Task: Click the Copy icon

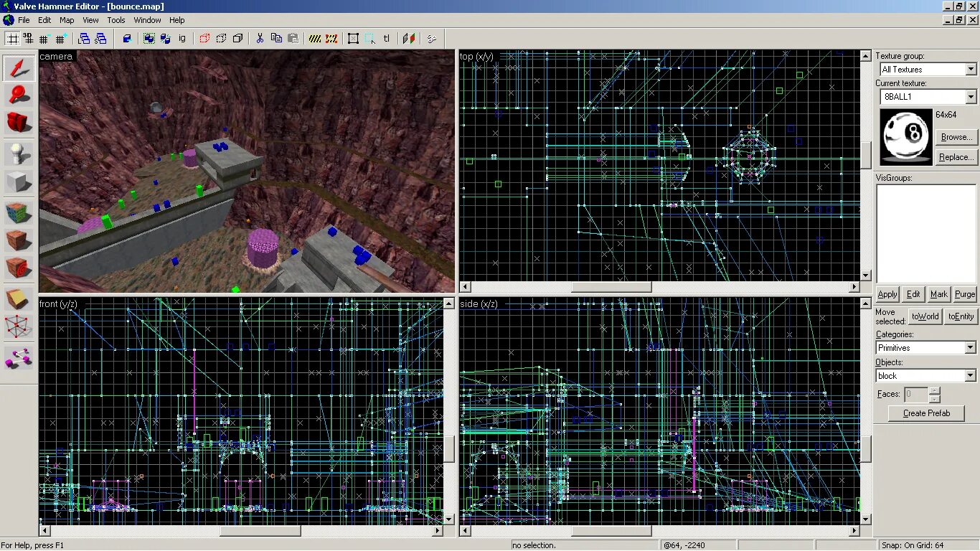Action: [x=276, y=38]
